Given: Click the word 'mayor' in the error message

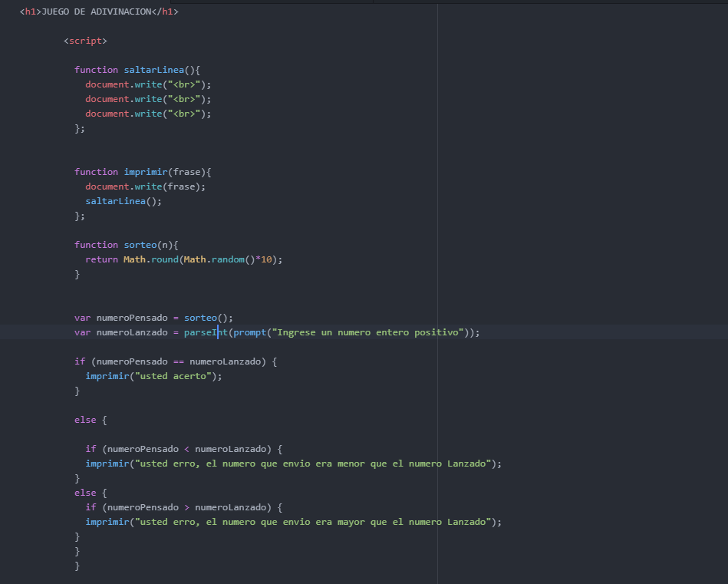Looking at the screenshot, I should [x=351, y=522].
